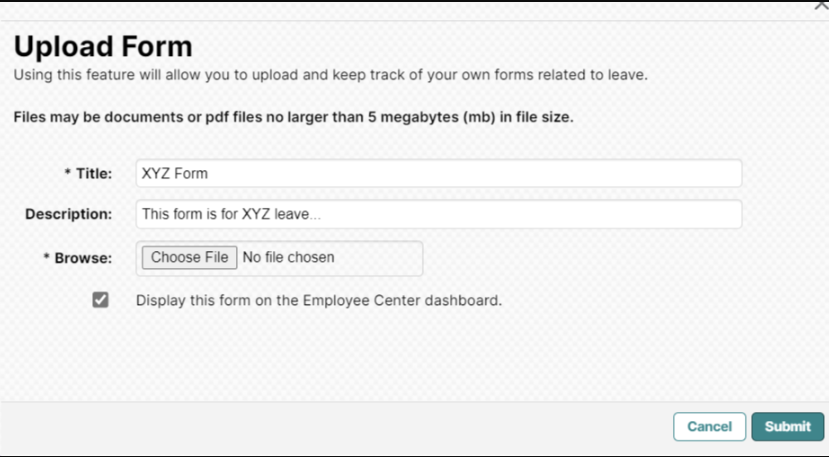Viewport: 829px width, 457px height.
Task: Click the bold 5 megabytes file size notice
Action: (x=293, y=117)
